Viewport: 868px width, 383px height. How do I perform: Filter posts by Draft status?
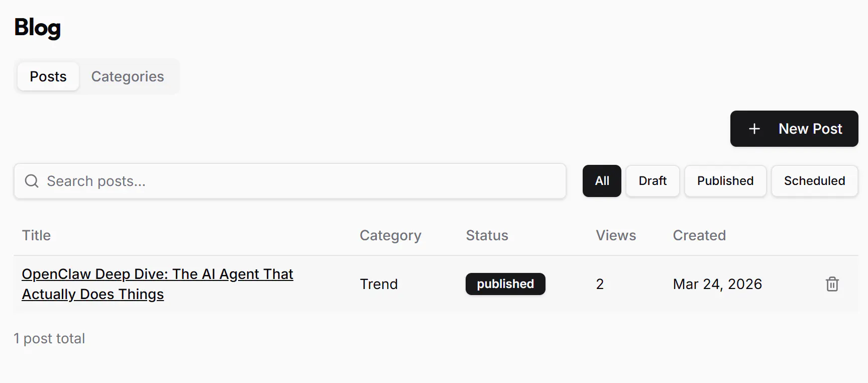(x=653, y=181)
